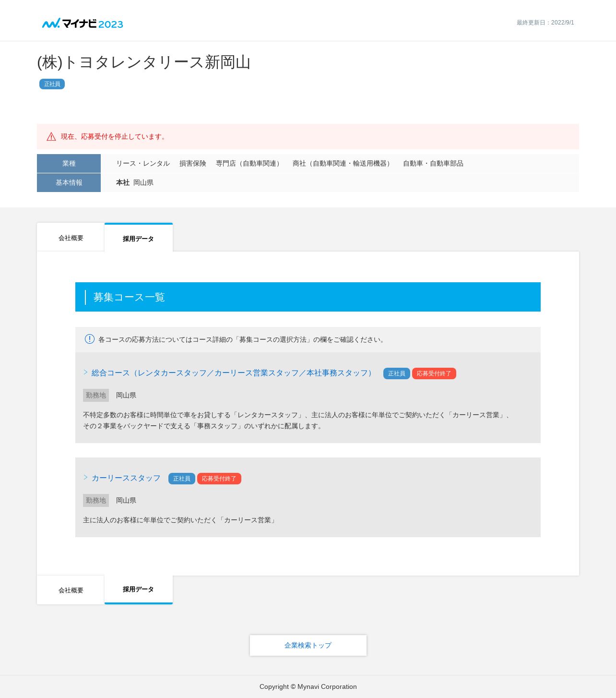The height and width of the screenshot is (698, 616).
Task: Click 勤務地 label in the カーリーススタッフ card
Action: [x=96, y=500]
